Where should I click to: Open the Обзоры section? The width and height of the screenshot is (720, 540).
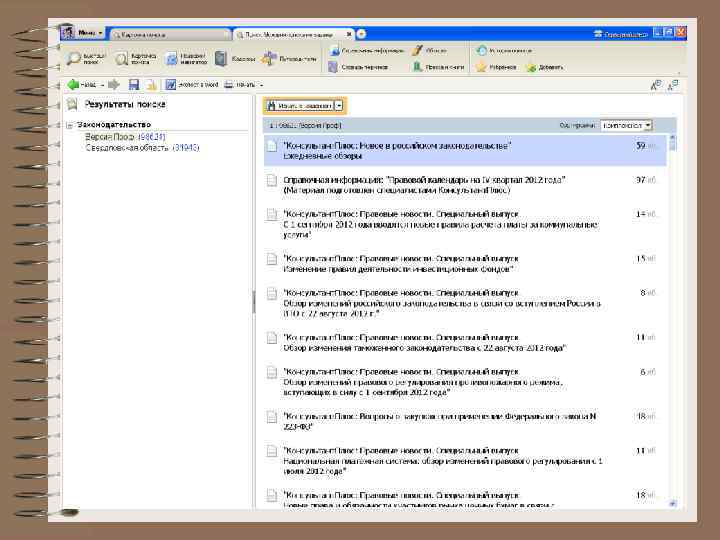point(429,51)
